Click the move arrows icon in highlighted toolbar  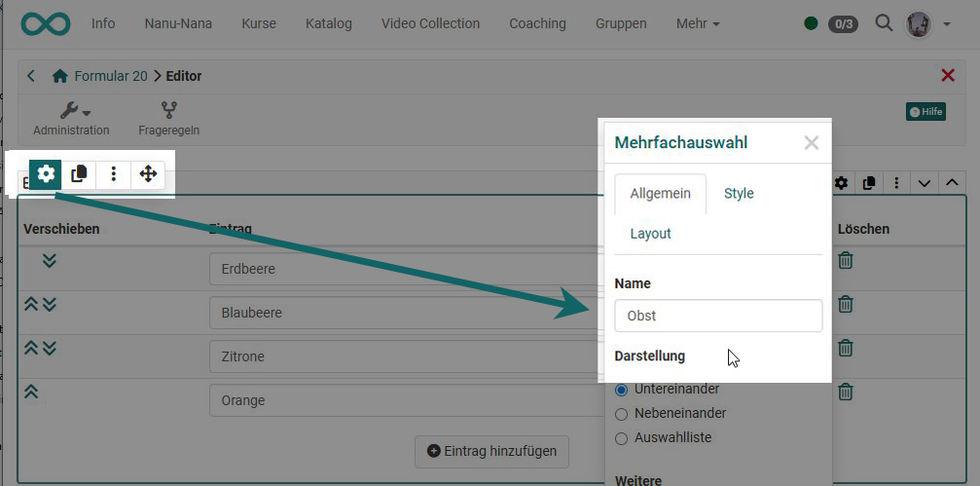[148, 174]
